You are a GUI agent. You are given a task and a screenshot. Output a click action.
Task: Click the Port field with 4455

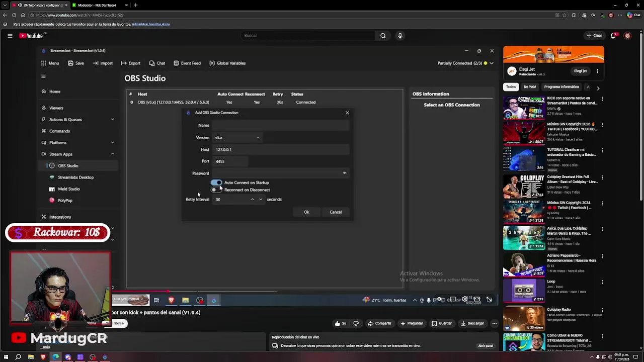tap(230, 161)
